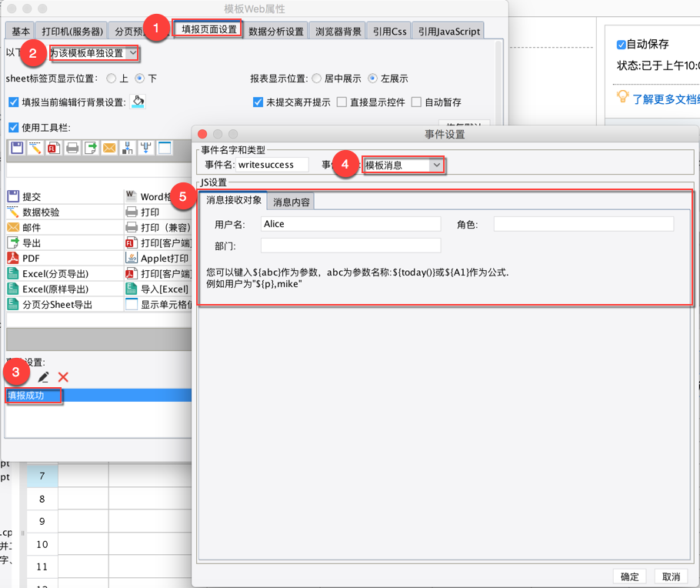The width and height of the screenshot is (700, 588).
Task: Click the data verification pencil toolbar icon
Action: tap(35, 148)
